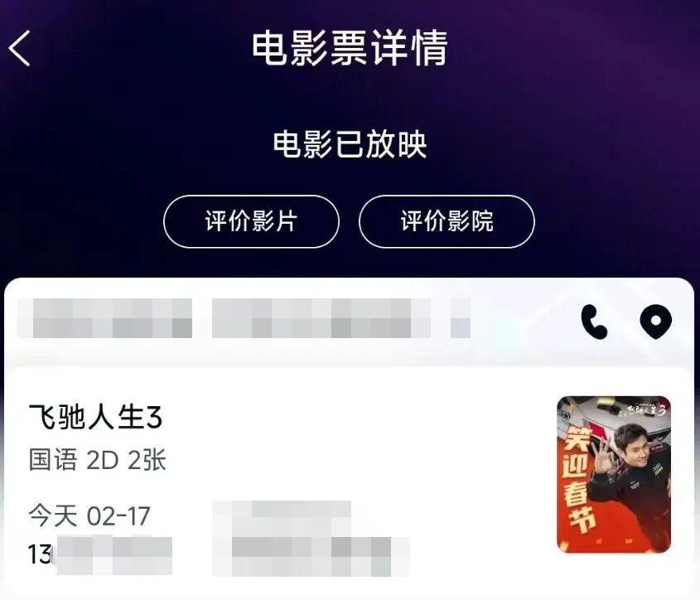Click the blurred middle block in cinema row
Screen dimensions: 700x600
coord(321,318)
